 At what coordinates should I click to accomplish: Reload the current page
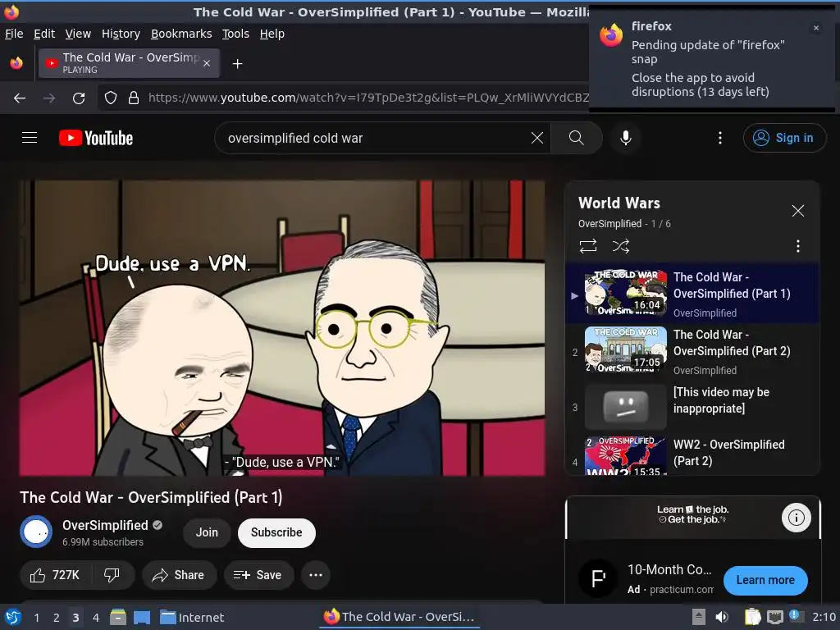pyautogui.click(x=79, y=98)
